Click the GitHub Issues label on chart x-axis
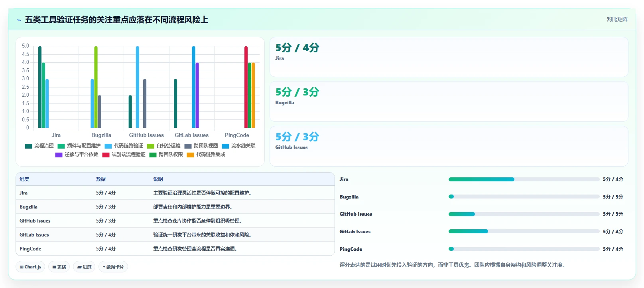644x288 pixels. (x=146, y=135)
